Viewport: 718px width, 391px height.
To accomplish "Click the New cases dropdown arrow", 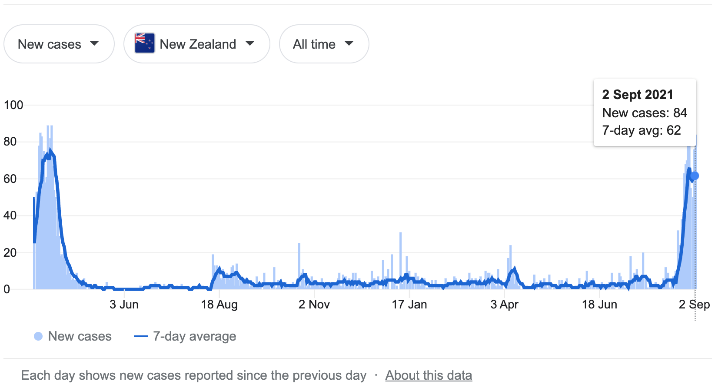I will (x=94, y=43).
